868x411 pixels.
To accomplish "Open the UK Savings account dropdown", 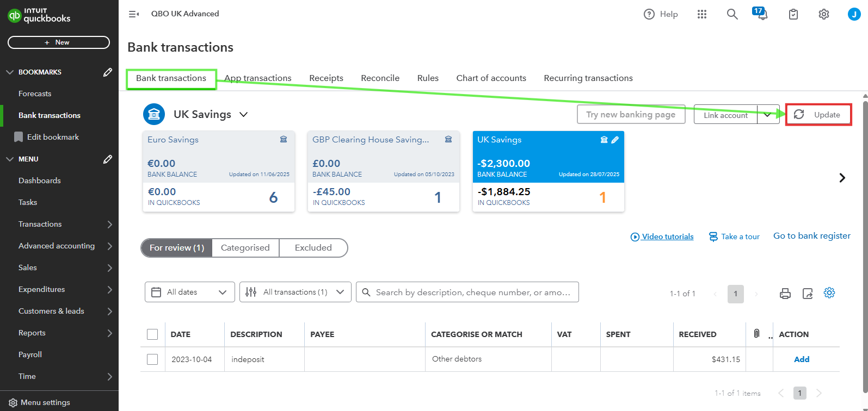I will tap(243, 115).
